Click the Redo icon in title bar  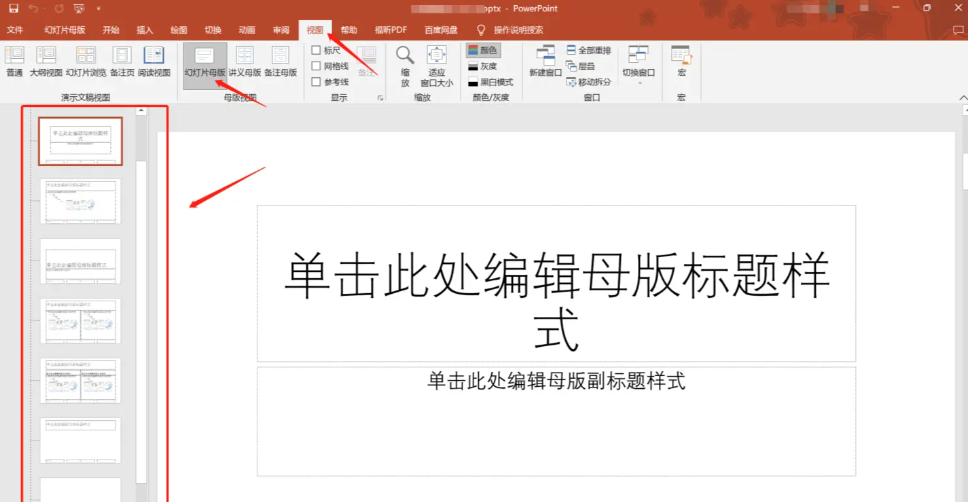click(x=59, y=9)
